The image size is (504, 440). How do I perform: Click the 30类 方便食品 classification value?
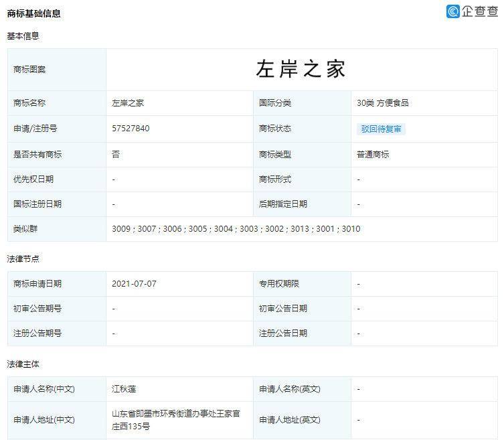coord(382,103)
